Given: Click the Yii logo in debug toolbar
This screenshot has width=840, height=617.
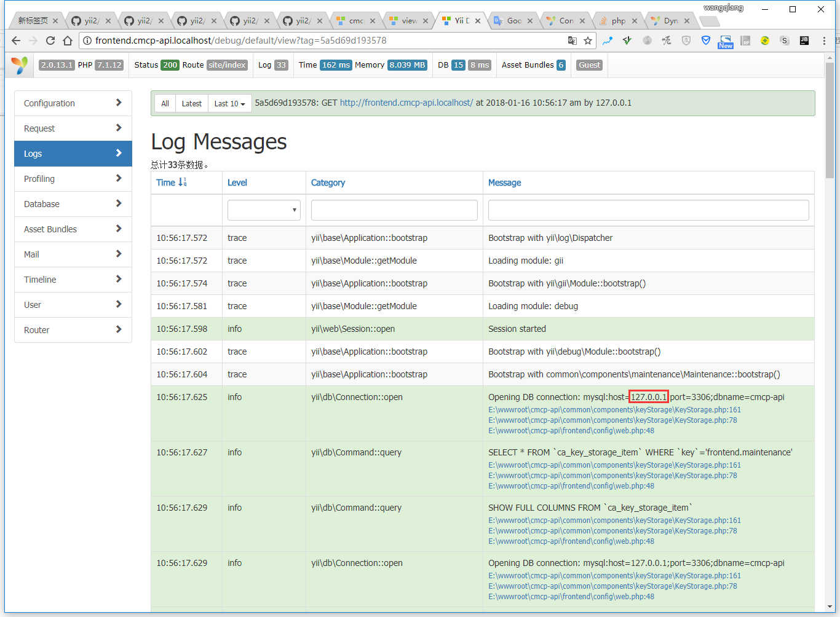Looking at the screenshot, I should pyautogui.click(x=20, y=65).
